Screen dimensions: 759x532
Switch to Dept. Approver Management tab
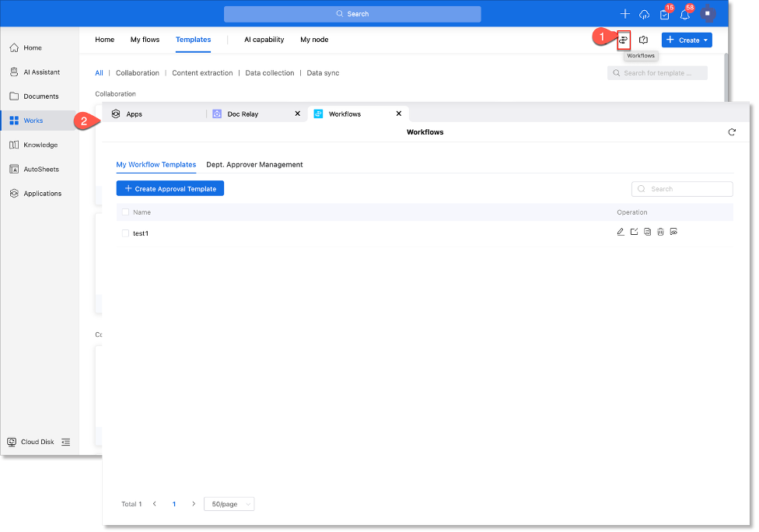[254, 165]
